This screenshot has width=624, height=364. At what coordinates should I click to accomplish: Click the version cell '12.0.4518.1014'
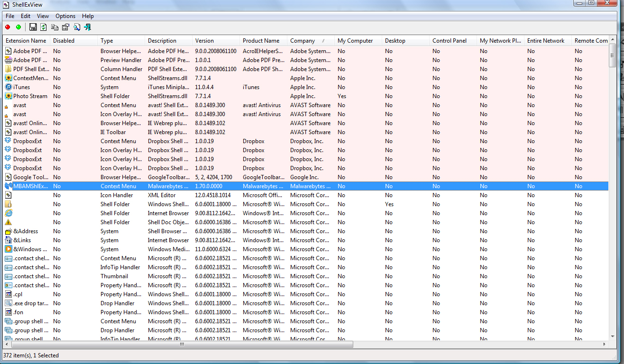click(213, 195)
